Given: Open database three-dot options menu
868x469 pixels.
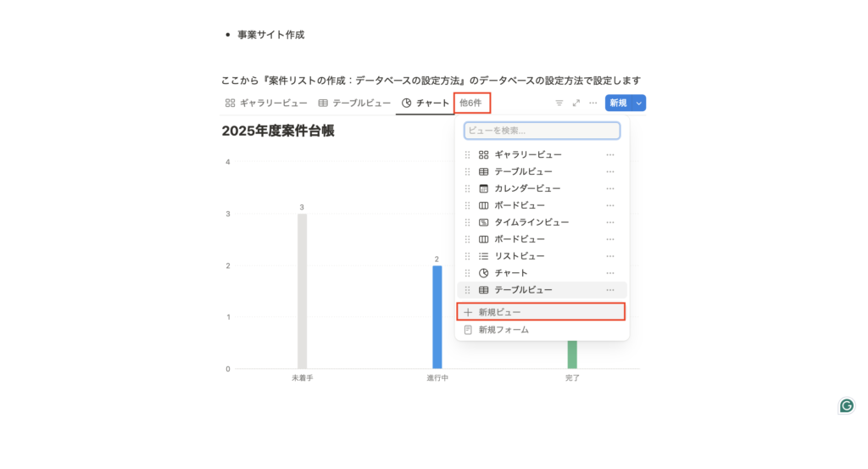Looking at the screenshot, I should (593, 103).
